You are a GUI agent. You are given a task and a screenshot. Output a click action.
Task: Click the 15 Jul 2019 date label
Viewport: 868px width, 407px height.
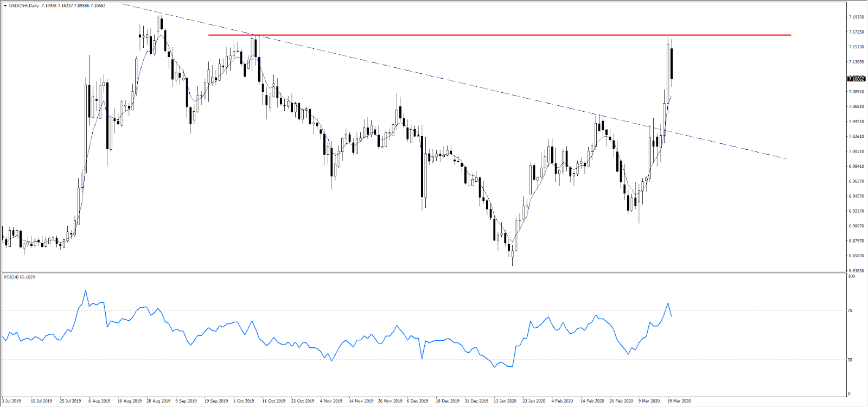click(x=41, y=401)
